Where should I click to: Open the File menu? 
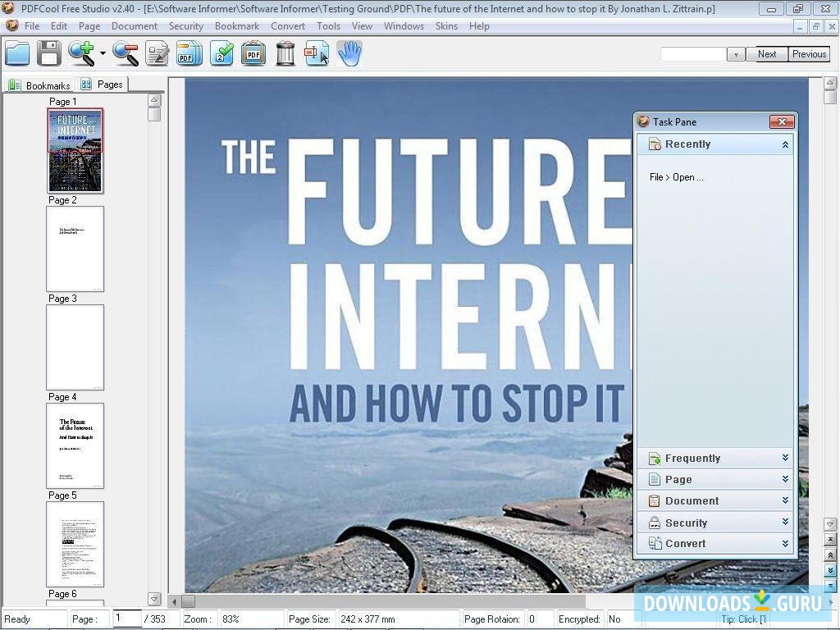[32, 25]
